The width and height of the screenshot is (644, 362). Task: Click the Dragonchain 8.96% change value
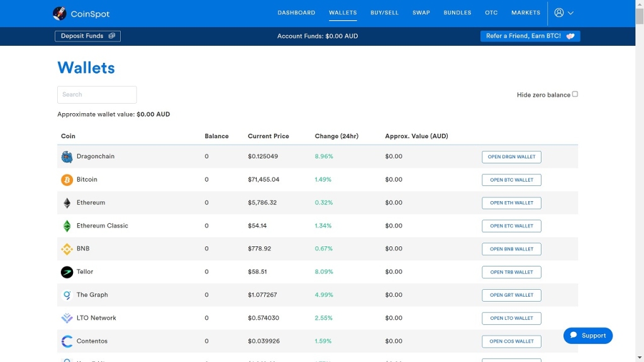(x=324, y=156)
